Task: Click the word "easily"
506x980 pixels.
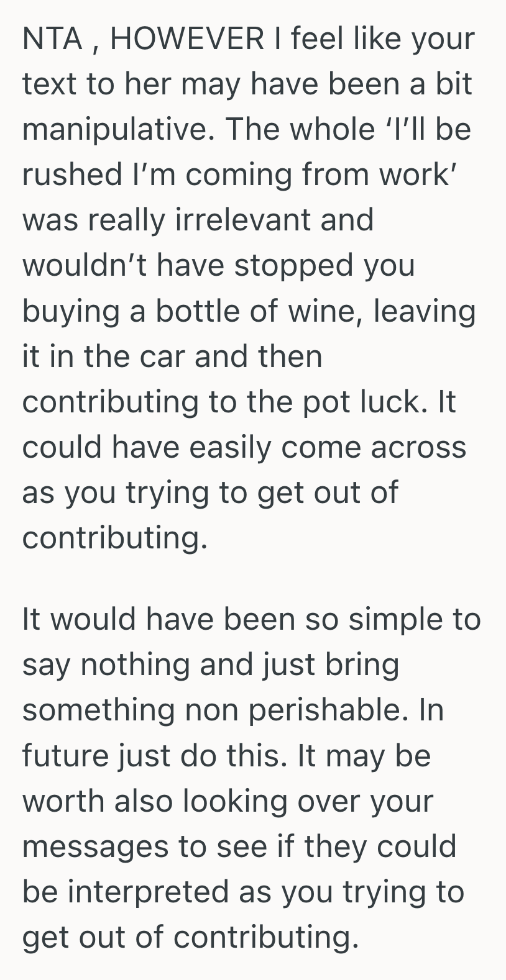Action: pyautogui.click(x=232, y=447)
